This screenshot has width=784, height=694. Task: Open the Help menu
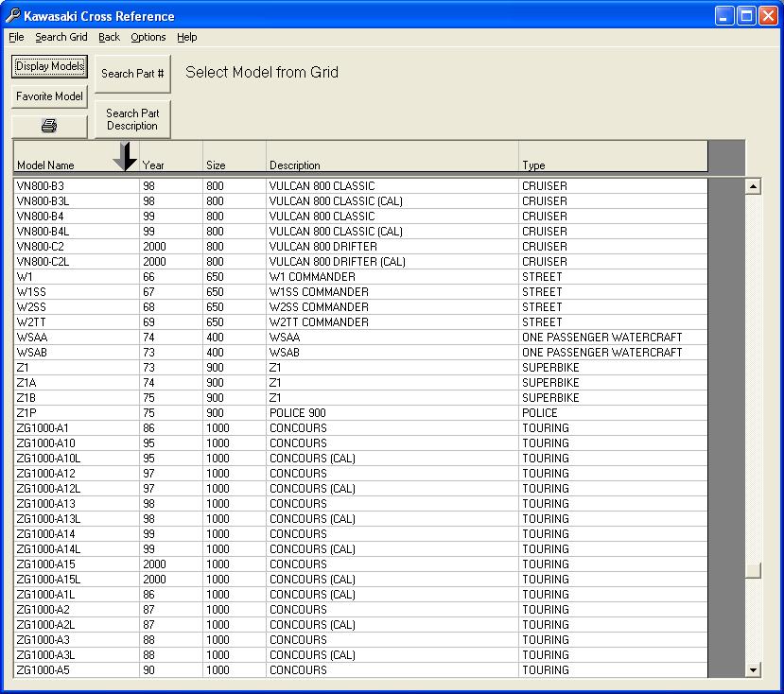click(187, 37)
